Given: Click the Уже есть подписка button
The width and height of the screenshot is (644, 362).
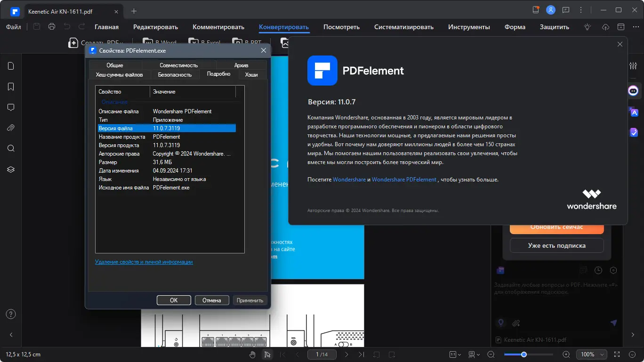Looking at the screenshot, I should pos(556,245).
